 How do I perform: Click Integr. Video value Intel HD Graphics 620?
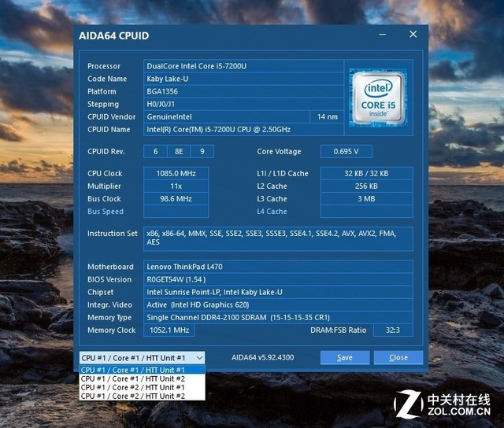coord(278,304)
